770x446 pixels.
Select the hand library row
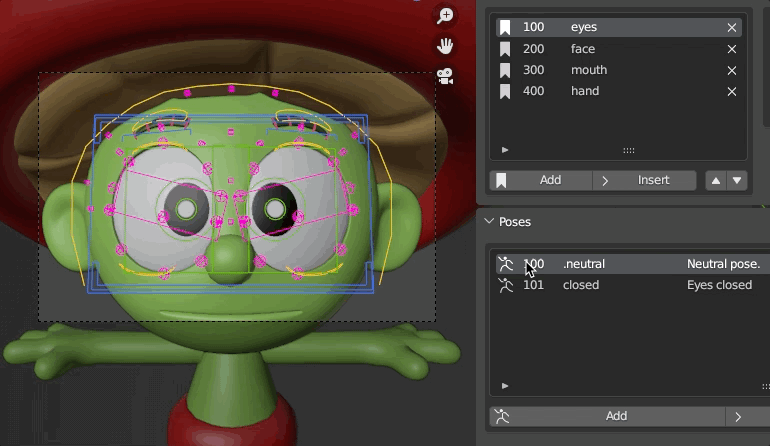click(619, 91)
